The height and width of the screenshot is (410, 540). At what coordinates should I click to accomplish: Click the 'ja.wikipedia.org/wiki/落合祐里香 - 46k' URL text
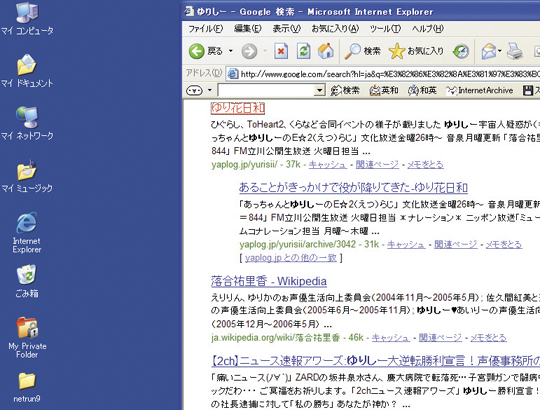(x=287, y=338)
